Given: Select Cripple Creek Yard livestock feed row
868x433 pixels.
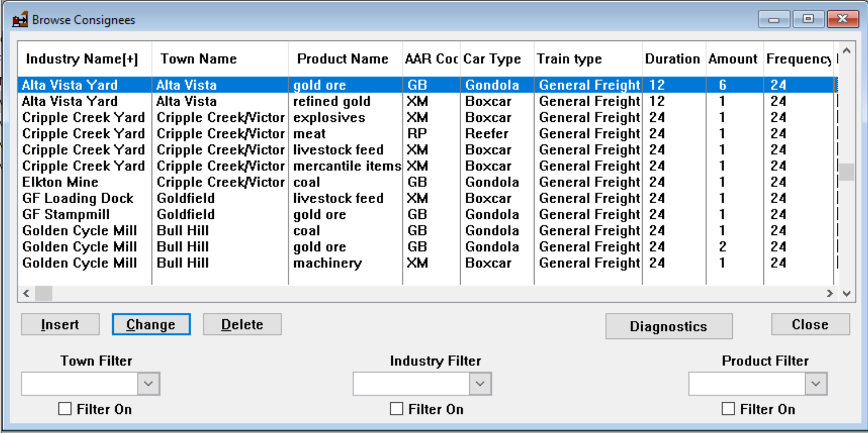Looking at the screenshot, I should click(428, 150).
